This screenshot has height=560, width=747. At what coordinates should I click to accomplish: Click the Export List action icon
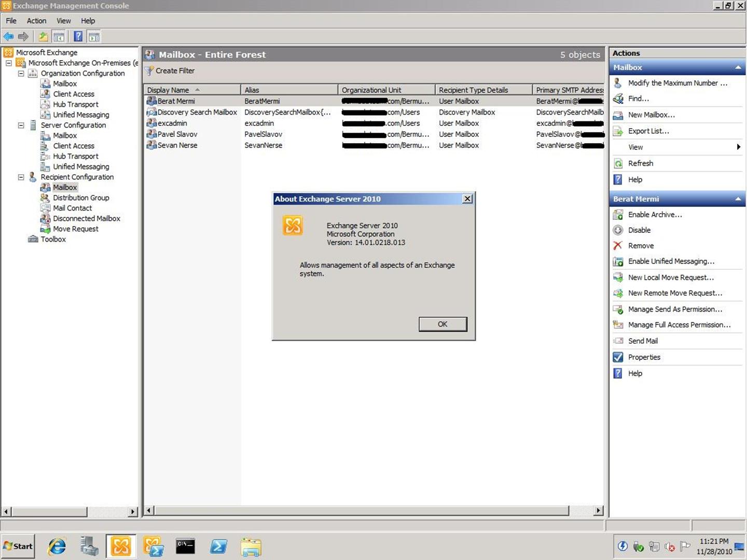click(x=618, y=131)
